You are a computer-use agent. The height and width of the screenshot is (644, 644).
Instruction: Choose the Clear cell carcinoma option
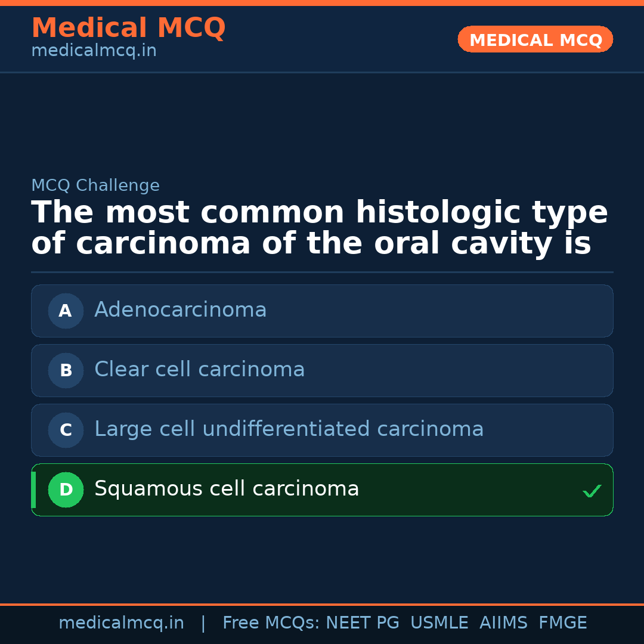click(x=199, y=370)
